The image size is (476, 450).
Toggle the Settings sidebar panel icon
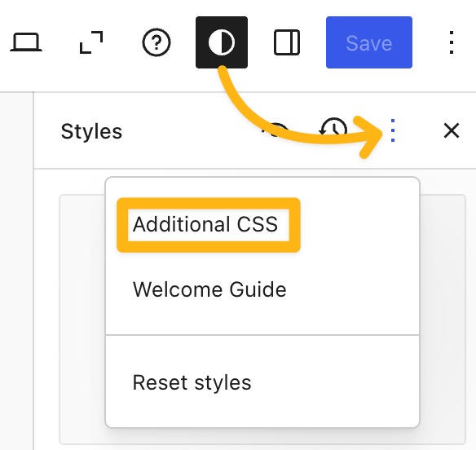tap(287, 42)
